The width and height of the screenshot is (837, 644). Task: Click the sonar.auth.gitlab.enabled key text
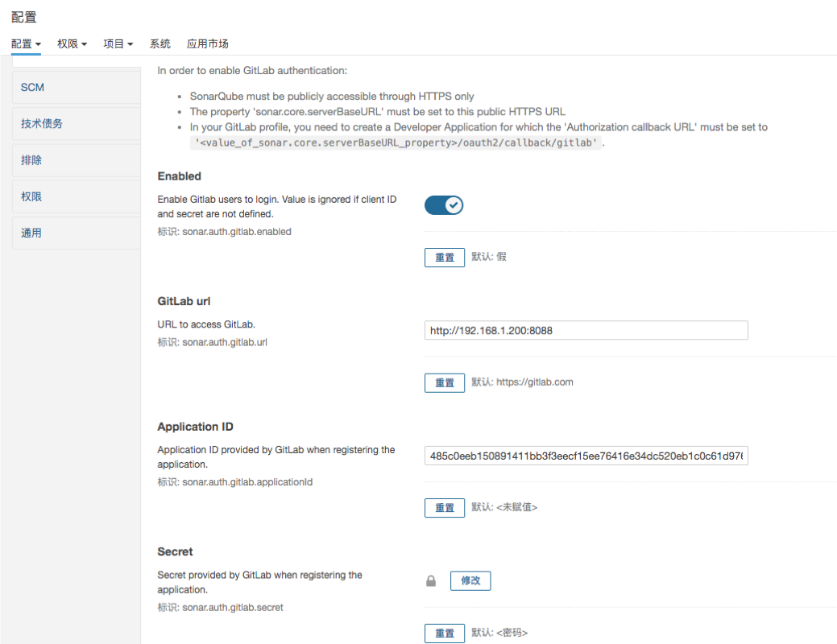click(237, 232)
